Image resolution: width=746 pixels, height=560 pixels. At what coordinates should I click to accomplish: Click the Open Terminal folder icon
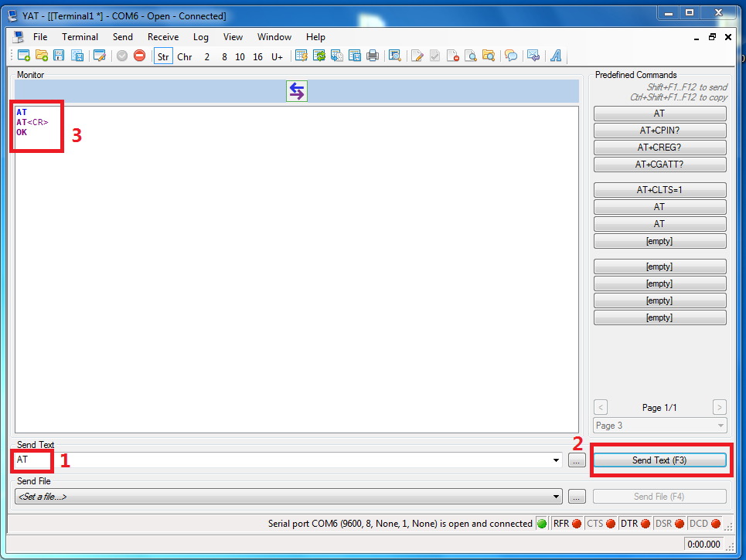coord(42,56)
